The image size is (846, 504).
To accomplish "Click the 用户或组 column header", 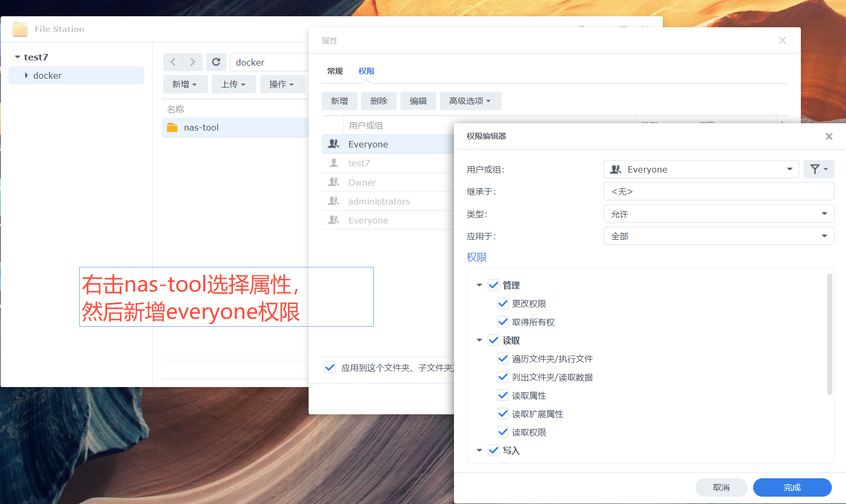I will click(x=366, y=125).
